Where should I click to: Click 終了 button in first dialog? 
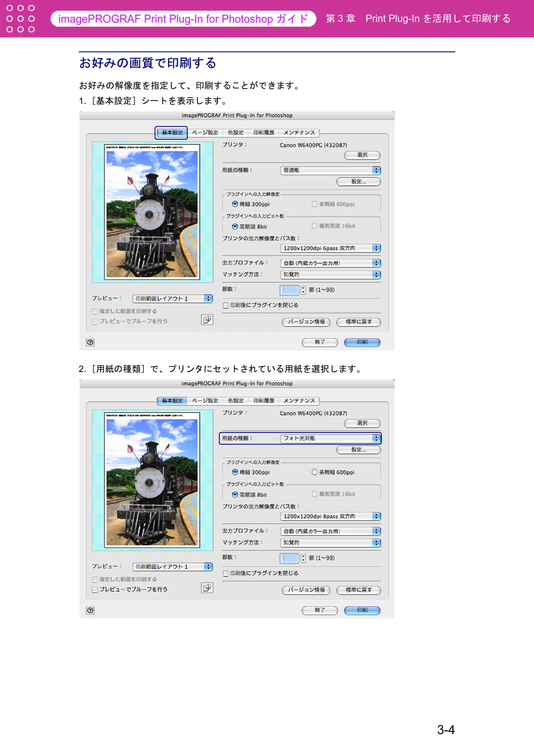(320, 342)
